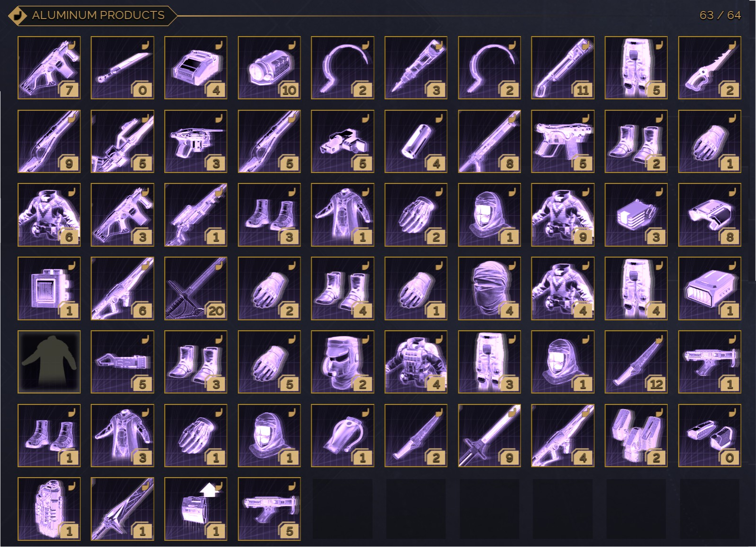Select the wrapped head mask with quantity 4
756x547 pixels.
[489, 288]
